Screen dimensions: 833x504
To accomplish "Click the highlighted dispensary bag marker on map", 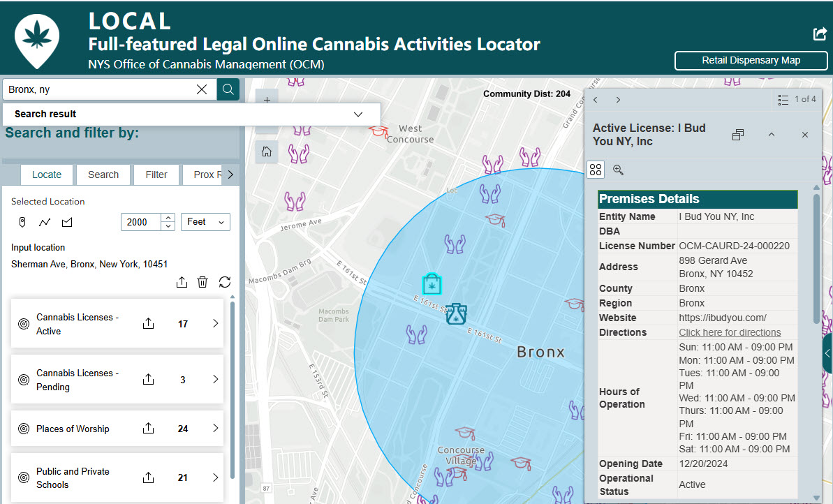I will 432,285.
